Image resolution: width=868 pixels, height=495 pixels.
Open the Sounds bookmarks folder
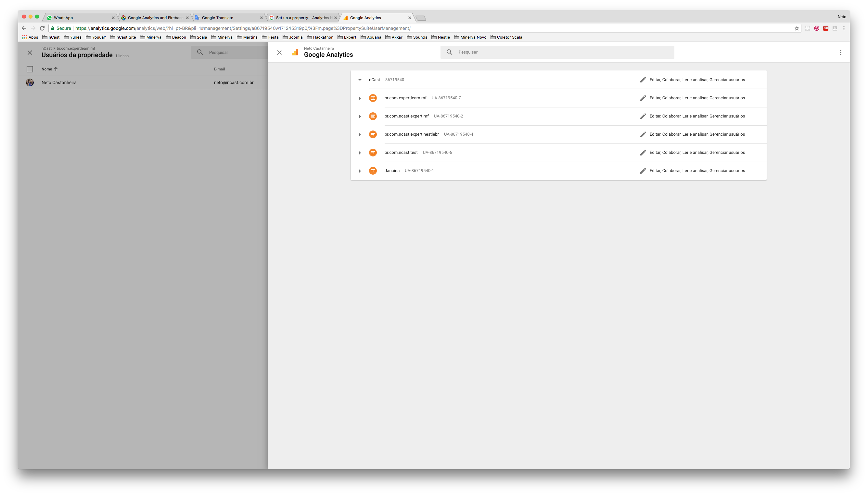tap(416, 37)
